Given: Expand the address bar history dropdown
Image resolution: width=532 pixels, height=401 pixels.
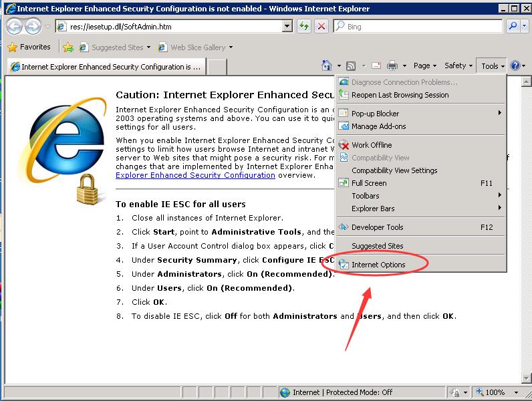Looking at the screenshot, I should tap(287, 26).
